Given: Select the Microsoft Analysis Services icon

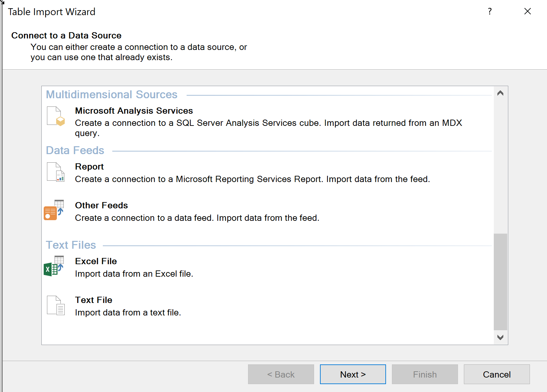Looking at the screenshot, I should [56, 116].
